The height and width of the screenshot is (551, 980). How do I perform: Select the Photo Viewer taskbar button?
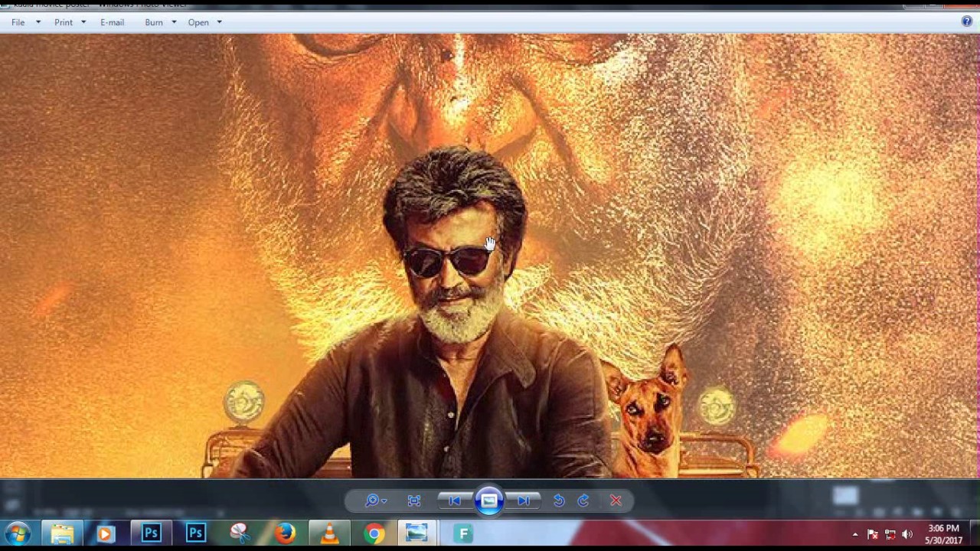(x=417, y=533)
